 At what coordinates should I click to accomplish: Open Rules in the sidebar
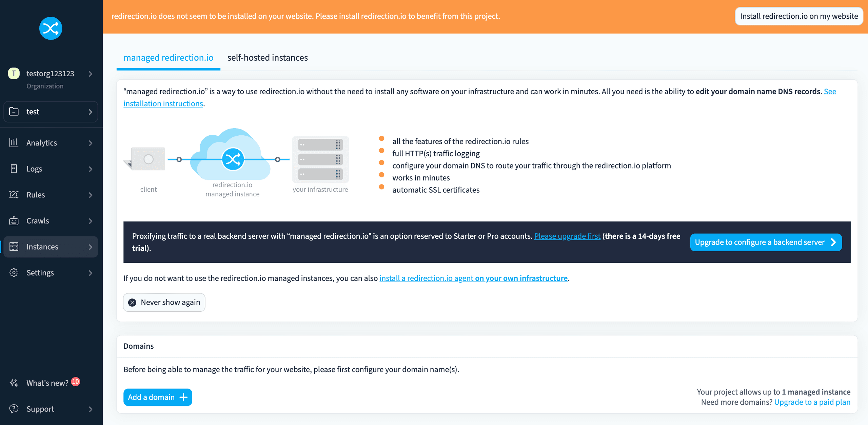51,195
